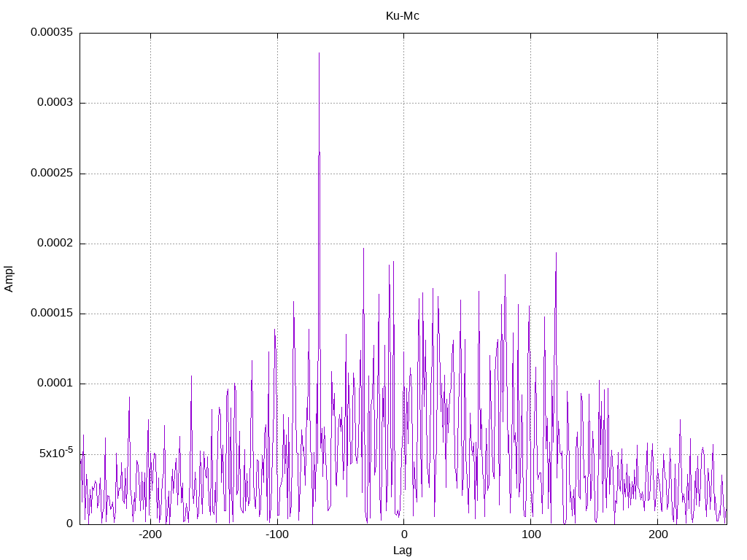Click y-axis value 0.00015
The height and width of the screenshot is (560, 747).
point(52,313)
